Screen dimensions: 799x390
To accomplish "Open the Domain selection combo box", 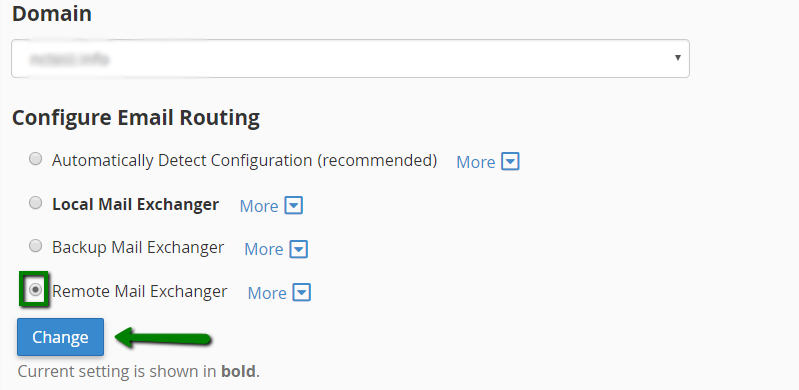I will click(x=350, y=59).
